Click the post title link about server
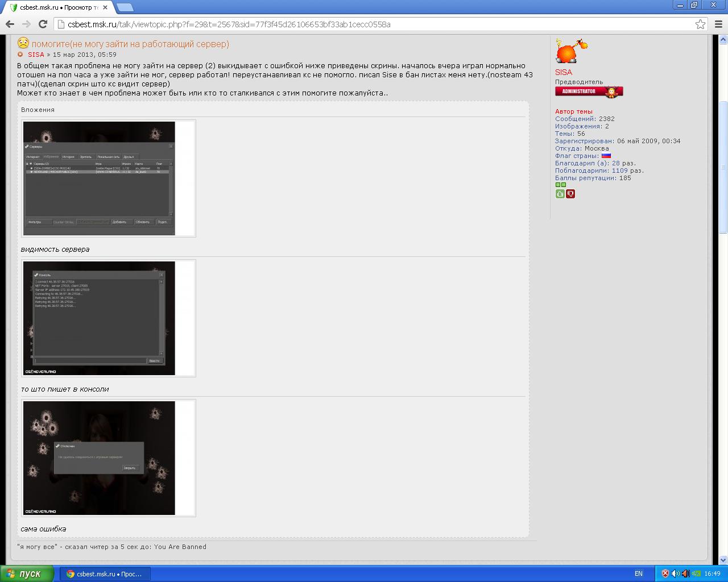Image resolution: width=728 pixels, height=582 pixels. [x=130, y=44]
